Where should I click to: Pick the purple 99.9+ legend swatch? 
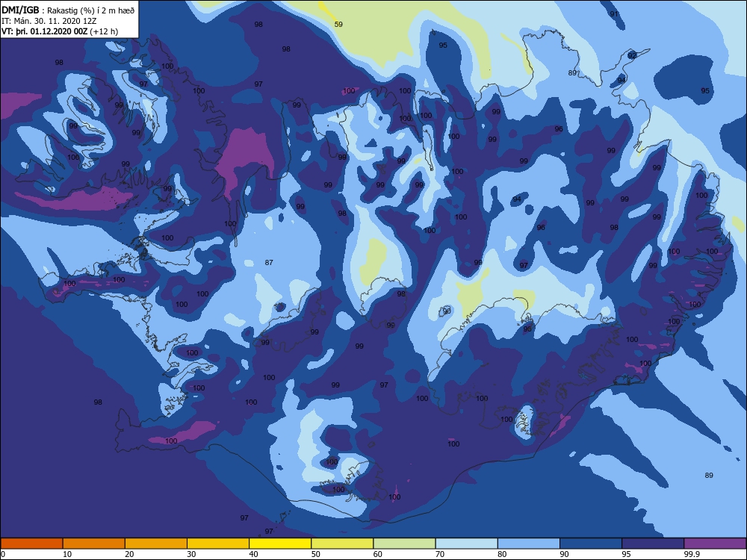pyautogui.click(x=715, y=544)
